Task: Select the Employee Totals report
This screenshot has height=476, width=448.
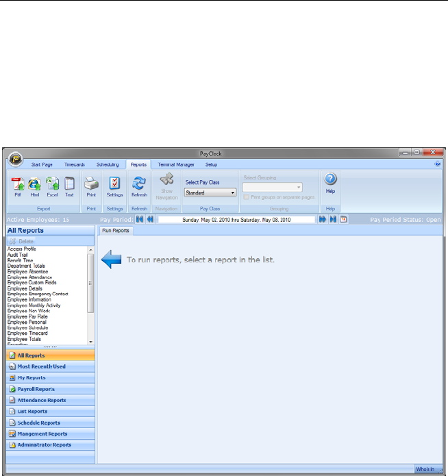Action: pyautogui.click(x=24, y=339)
